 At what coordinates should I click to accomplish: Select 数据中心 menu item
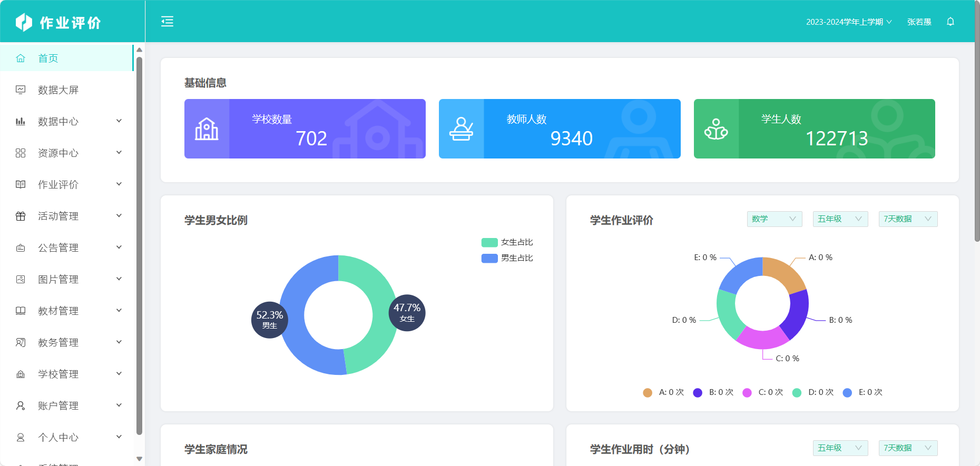(x=67, y=121)
